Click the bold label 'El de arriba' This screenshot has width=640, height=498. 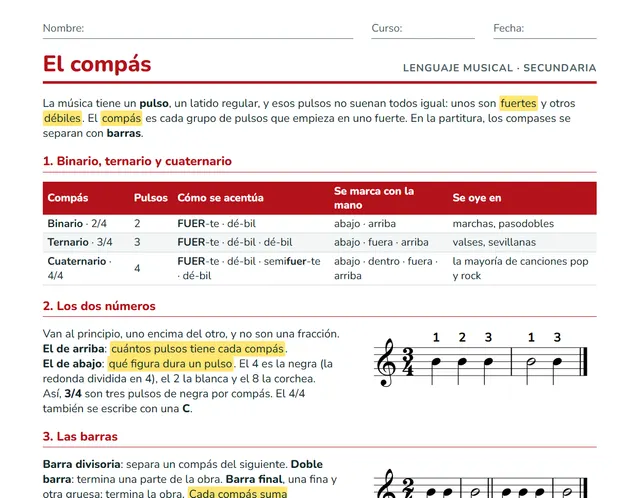tap(73, 349)
